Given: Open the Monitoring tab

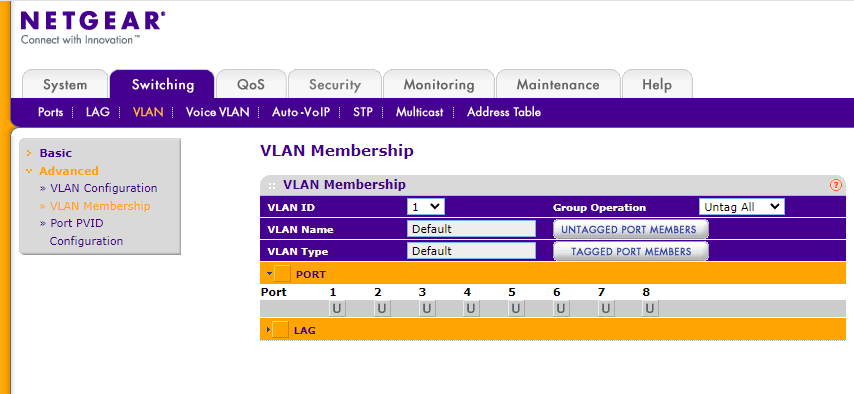Looking at the screenshot, I should tap(438, 85).
